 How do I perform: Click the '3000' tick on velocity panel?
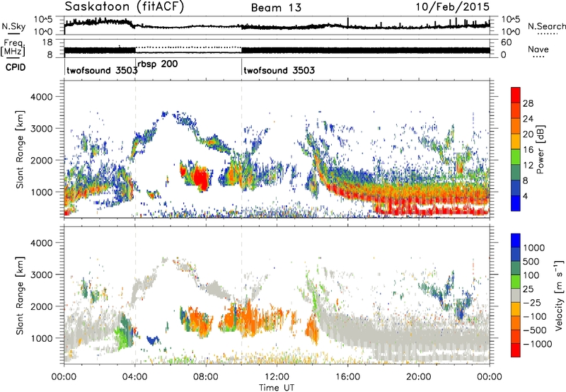click(41, 275)
